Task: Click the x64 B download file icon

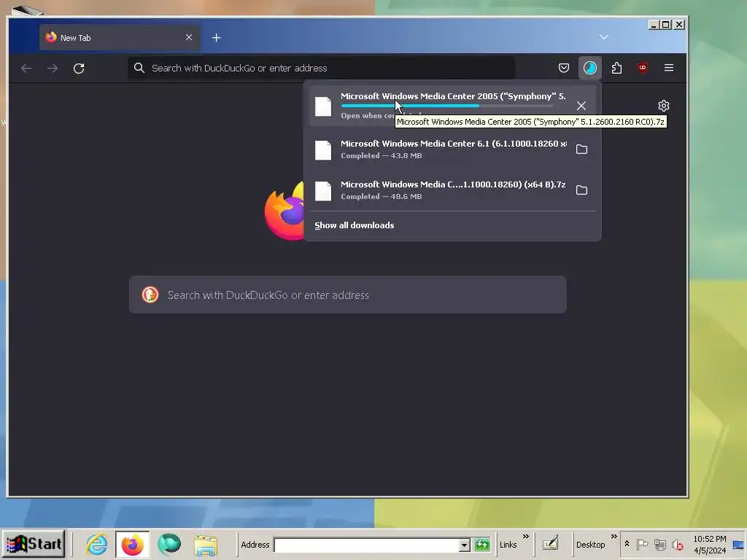Action: 323,191
